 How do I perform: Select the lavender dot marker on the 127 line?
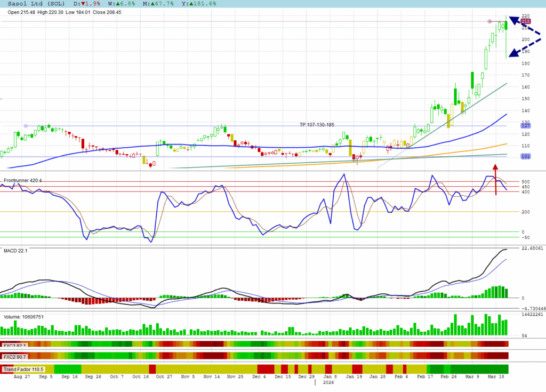(26, 126)
